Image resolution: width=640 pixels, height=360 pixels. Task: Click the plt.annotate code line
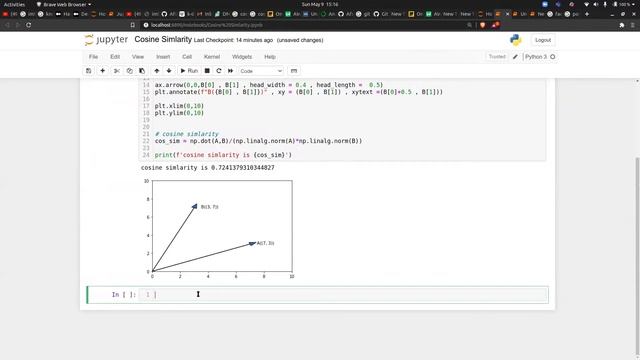point(298,92)
